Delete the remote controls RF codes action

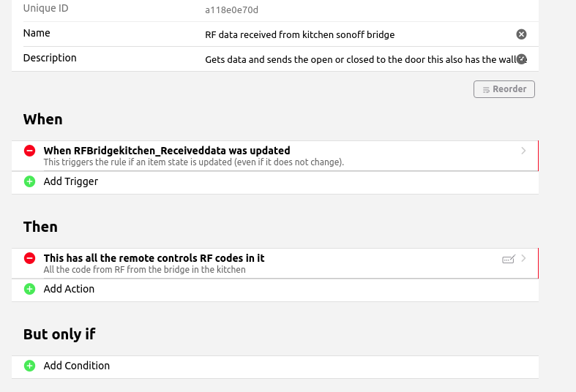pos(29,258)
